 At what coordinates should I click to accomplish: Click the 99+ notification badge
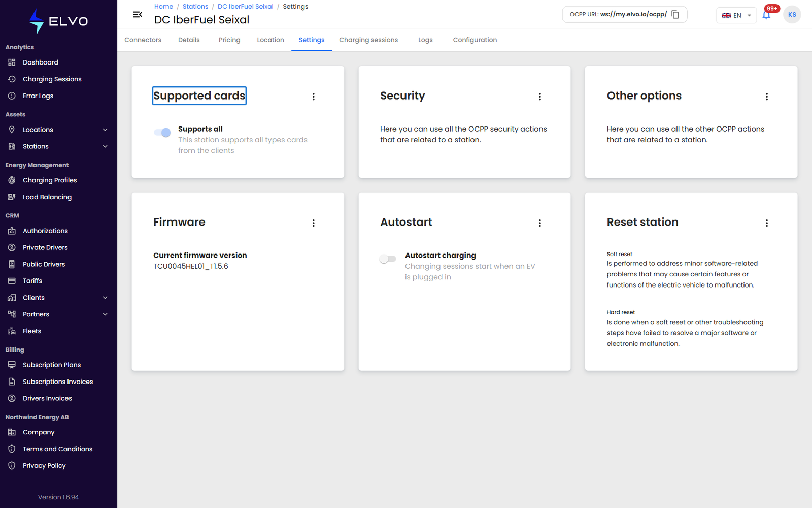pos(772,9)
